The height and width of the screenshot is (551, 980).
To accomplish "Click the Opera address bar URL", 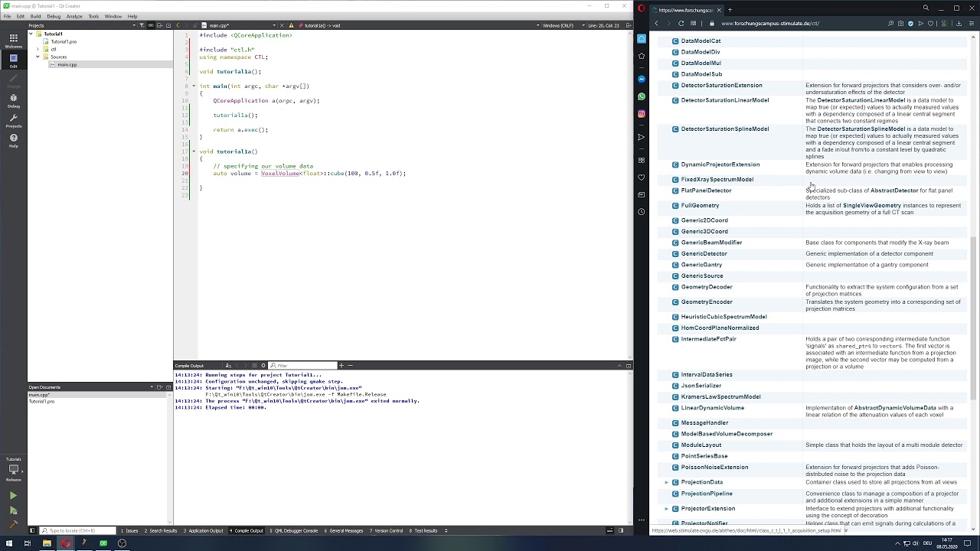I will pyautogui.click(x=769, y=23).
